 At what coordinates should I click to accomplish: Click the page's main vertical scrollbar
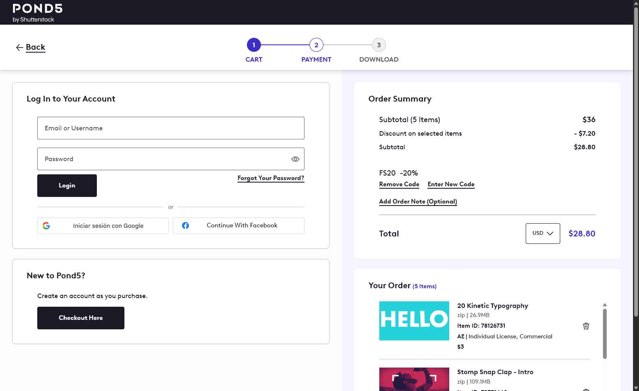pos(635,163)
